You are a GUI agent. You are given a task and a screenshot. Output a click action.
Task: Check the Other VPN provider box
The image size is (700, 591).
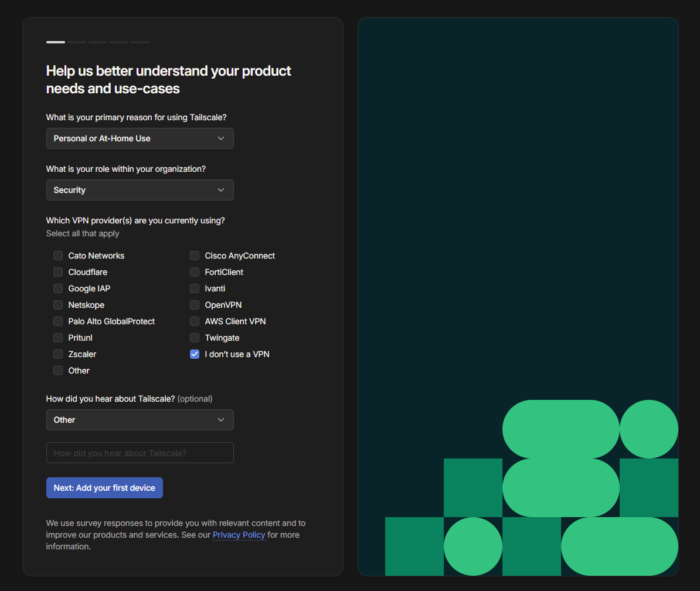pos(58,371)
